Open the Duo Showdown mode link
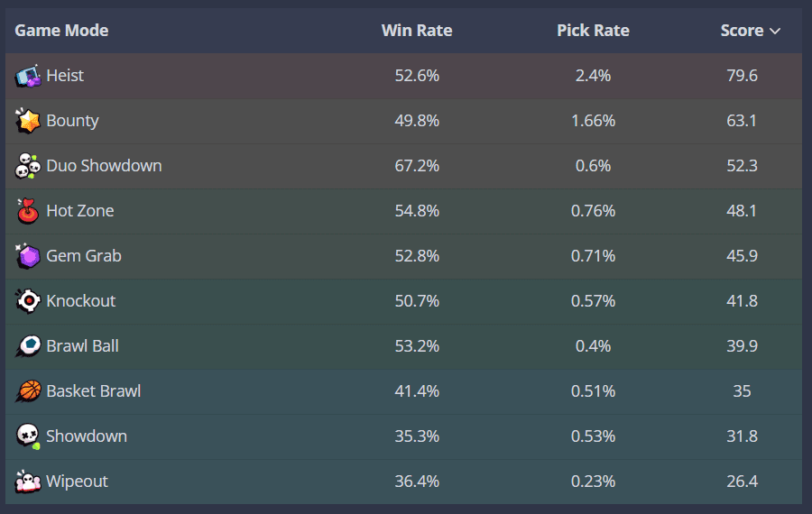The width and height of the screenshot is (812, 514). click(104, 166)
